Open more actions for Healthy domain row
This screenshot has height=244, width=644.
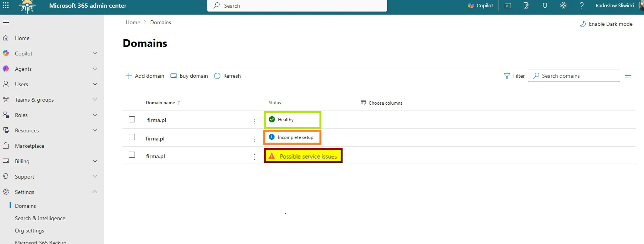click(254, 121)
